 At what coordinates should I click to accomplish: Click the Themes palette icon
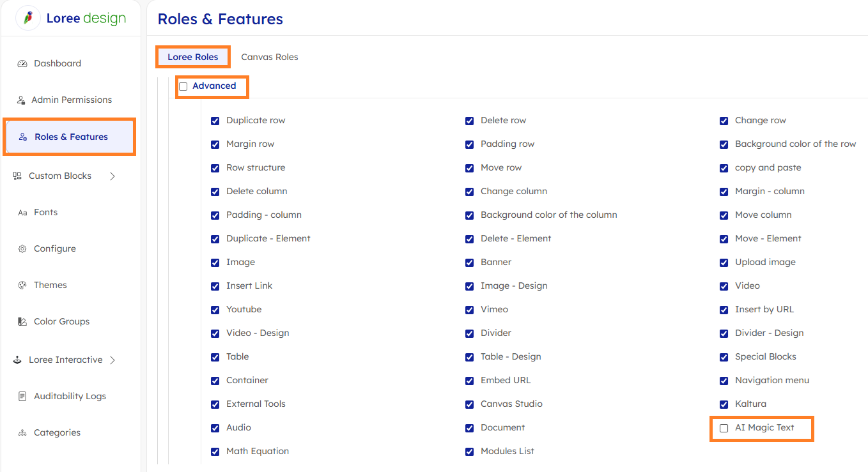(22, 285)
